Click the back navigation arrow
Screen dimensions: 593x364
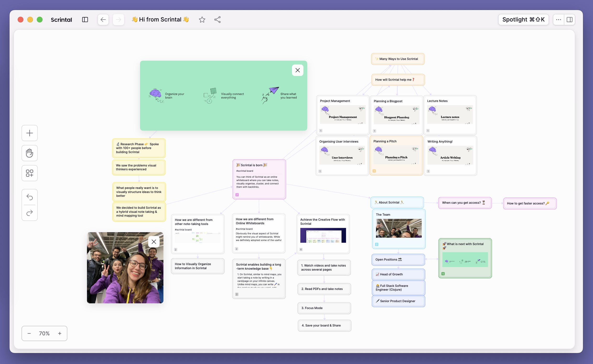point(103,20)
